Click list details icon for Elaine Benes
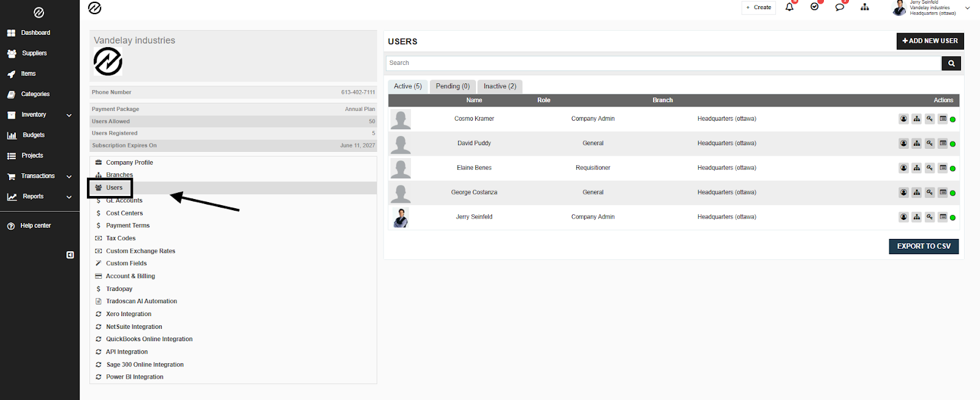980x400 pixels. [943, 168]
